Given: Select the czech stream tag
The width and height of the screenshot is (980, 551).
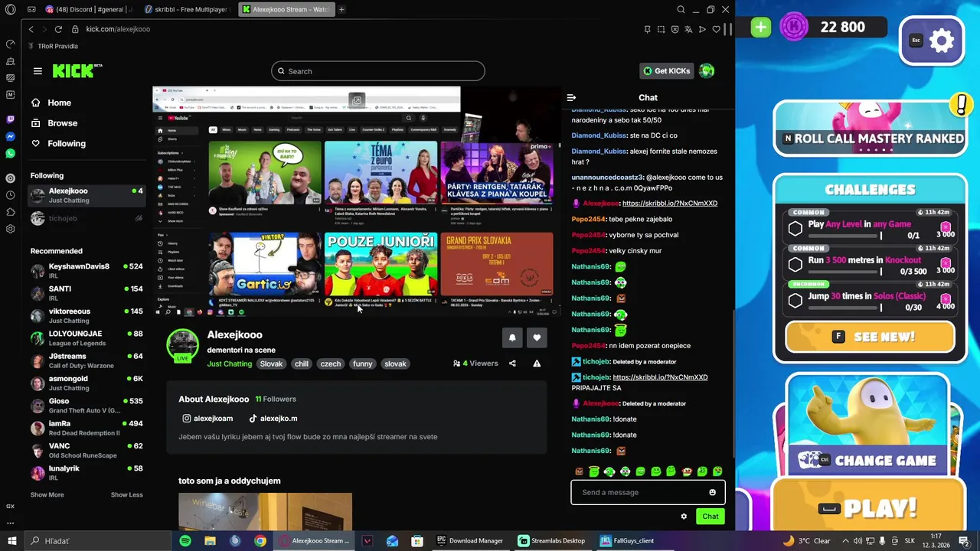Looking at the screenshot, I should coord(331,364).
